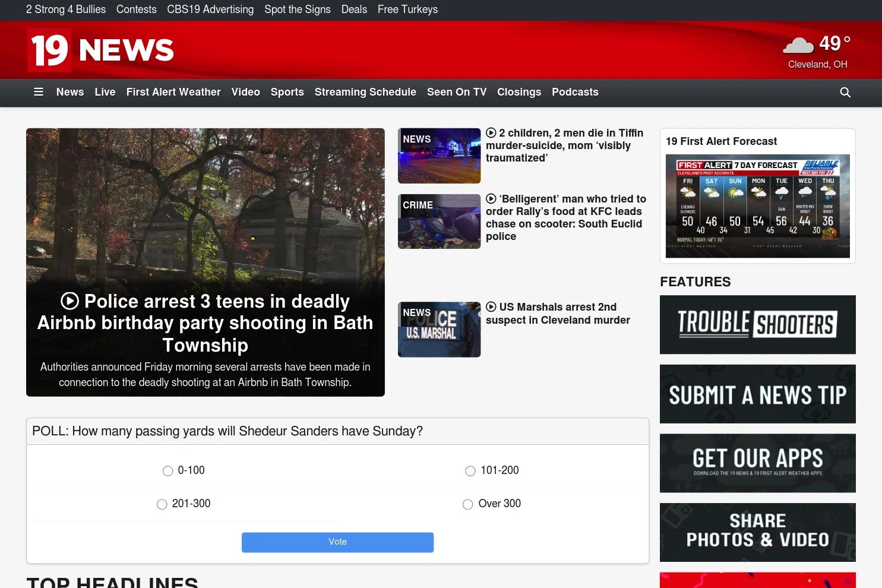Click play icon beside Tiffin murder-suicide headline
This screenshot has width=882, height=588.
491,133
